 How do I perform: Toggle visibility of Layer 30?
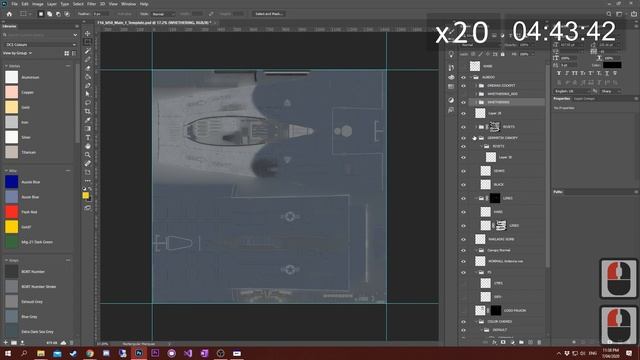[463, 157]
